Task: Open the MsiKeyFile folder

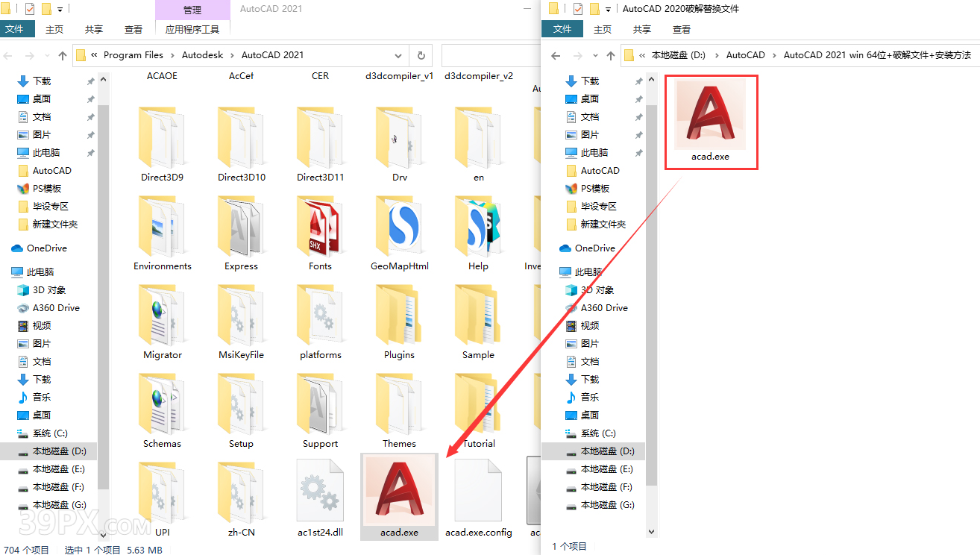Action: (x=241, y=322)
